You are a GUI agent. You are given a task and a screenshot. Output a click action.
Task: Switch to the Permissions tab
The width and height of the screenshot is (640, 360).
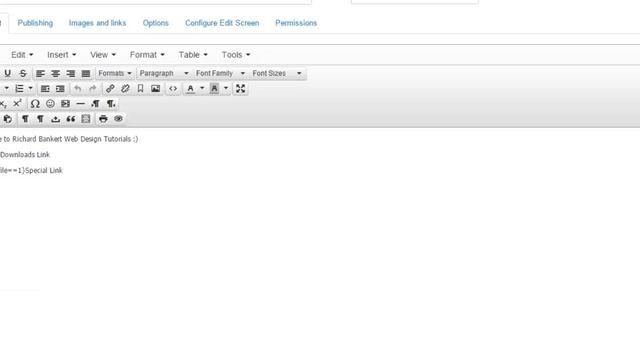296,23
